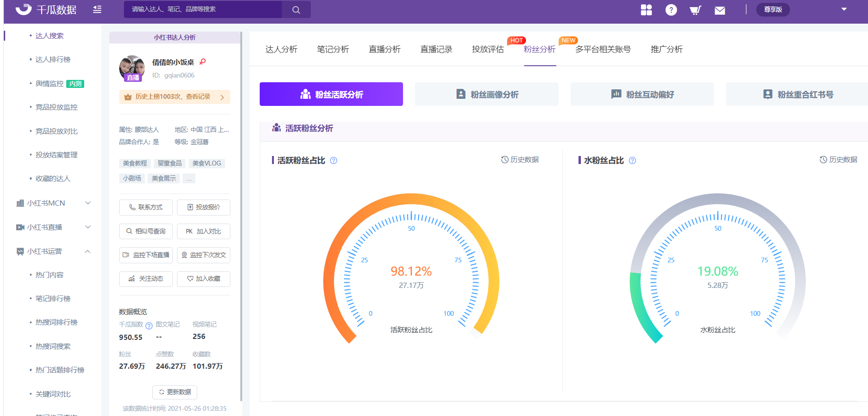
Task: Select the 粉丝互动偏好 sub-tab
Action: tap(642, 94)
